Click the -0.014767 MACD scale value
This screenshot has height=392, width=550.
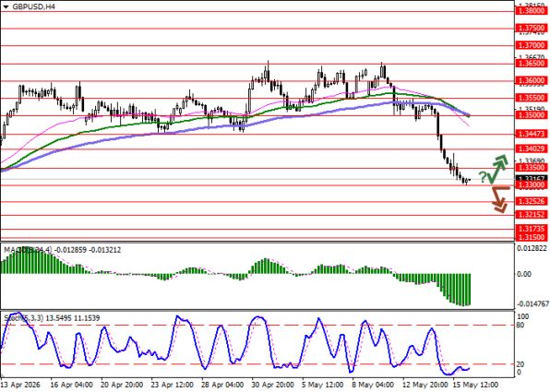[533, 303]
